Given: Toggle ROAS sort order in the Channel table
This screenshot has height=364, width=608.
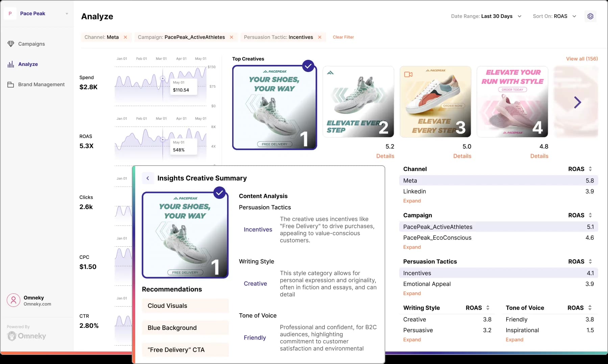Looking at the screenshot, I should click(x=590, y=169).
